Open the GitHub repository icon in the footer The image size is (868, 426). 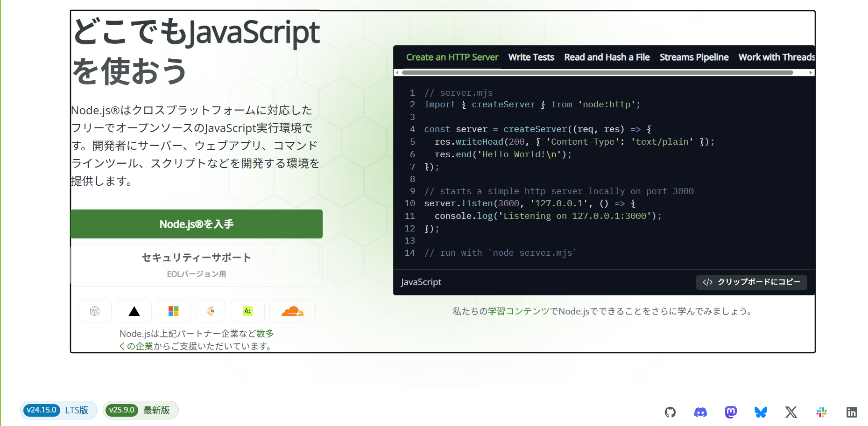tap(670, 412)
